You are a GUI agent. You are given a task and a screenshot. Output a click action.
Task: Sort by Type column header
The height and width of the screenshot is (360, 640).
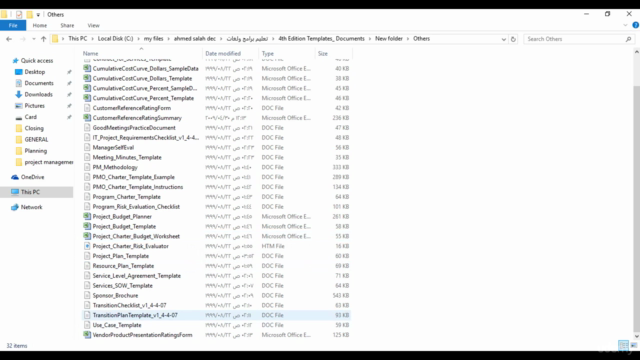(268, 53)
